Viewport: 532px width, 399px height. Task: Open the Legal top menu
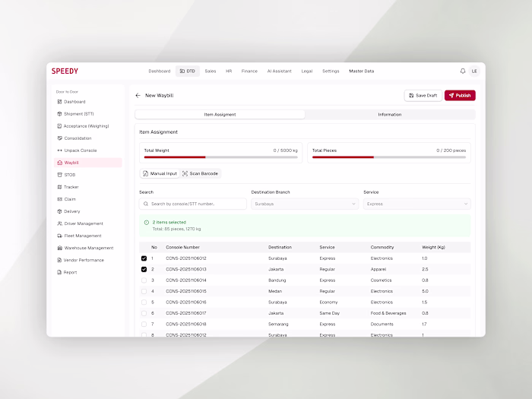coord(307,71)
